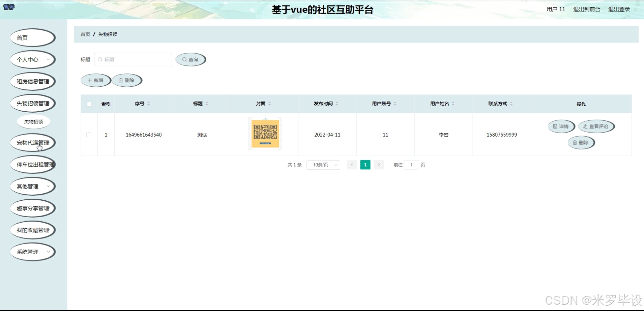Image resolution: width=644 pixels, height=311 pixels.
Task: Delete the 测试 row via row 删除 button
Action: click(x=581, y=143)
